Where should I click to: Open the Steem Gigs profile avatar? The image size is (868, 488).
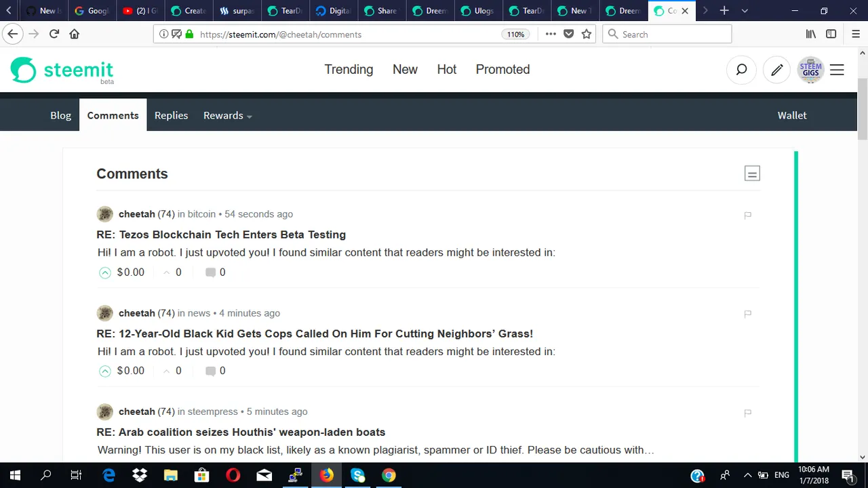click(810, 69)
